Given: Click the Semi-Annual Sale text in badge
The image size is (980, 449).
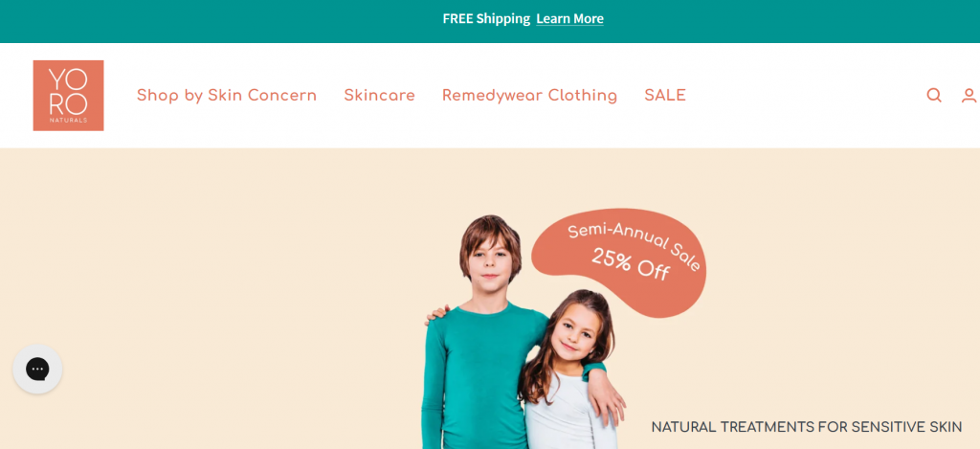Looking at the screenshot, I should [x=634, y=246].
